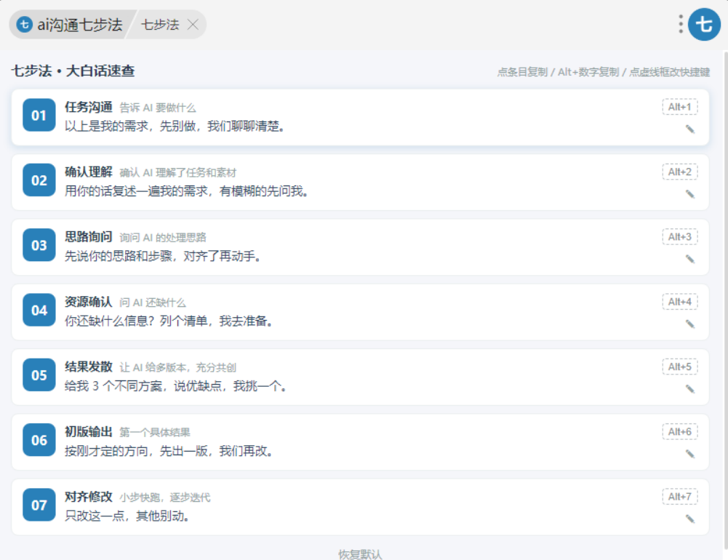
Task: Click the 05 number badge
Action: pyautogui.click(x=39, y=375)
